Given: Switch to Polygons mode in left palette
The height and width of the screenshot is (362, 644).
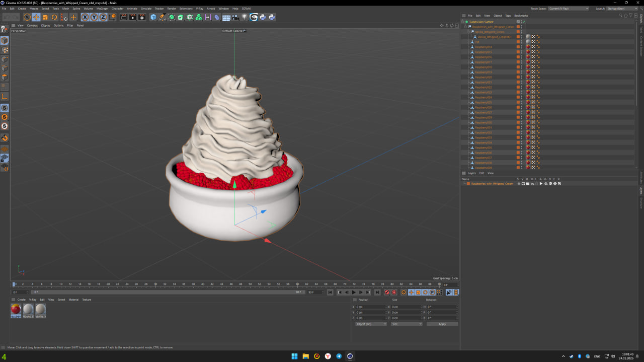Looking at the screenshot, I should click(5, 77).
